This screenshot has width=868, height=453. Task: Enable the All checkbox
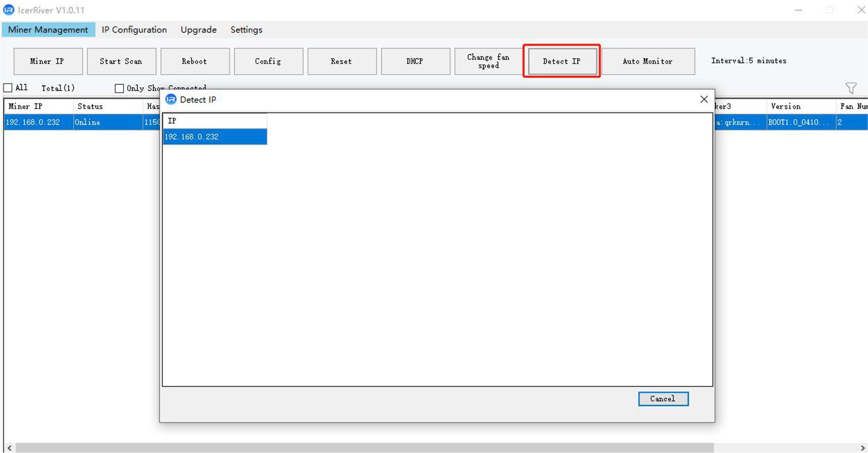[x=8, y=87]
